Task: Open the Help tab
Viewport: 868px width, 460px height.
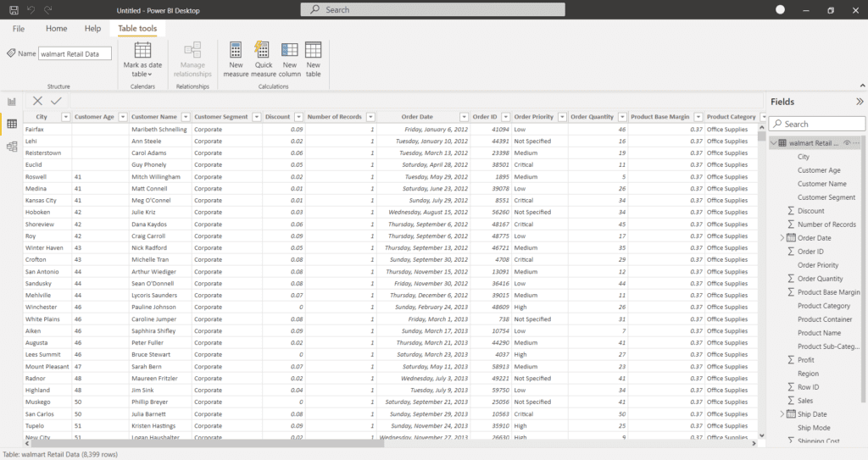Action: (x=92, y=28)
